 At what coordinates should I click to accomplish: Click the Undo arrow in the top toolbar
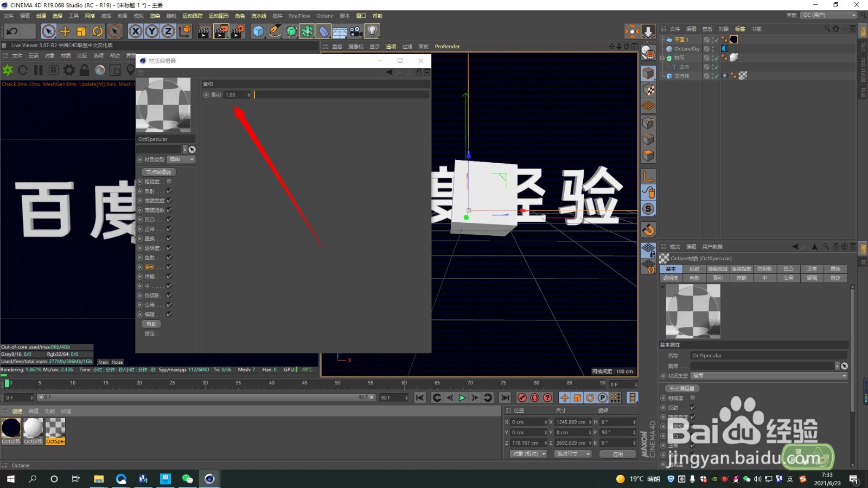tap(12, 31)
